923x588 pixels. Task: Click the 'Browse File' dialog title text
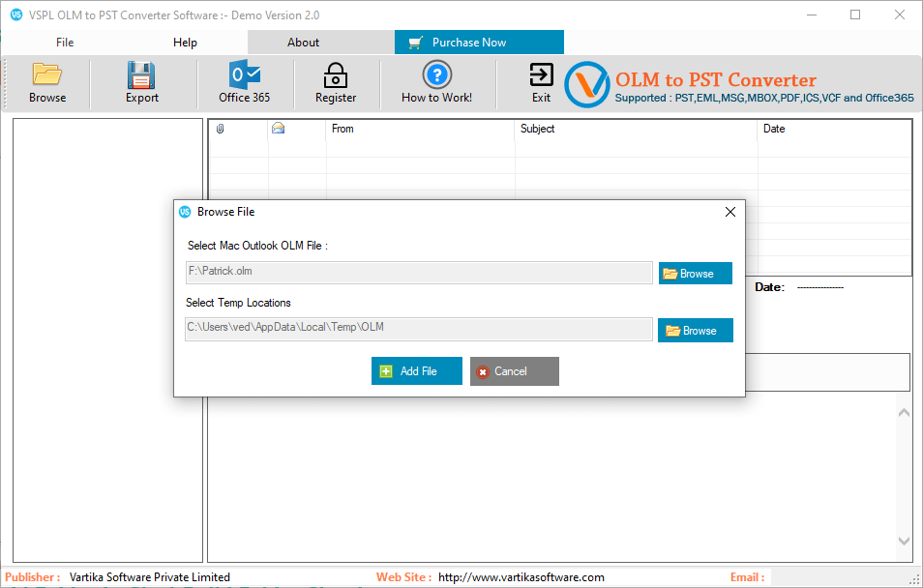[226, 212]
